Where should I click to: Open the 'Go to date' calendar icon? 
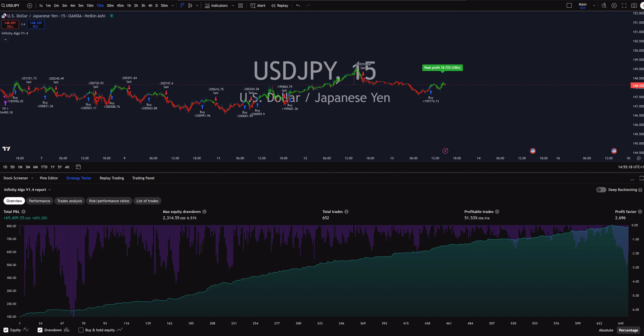pos(78,167)
